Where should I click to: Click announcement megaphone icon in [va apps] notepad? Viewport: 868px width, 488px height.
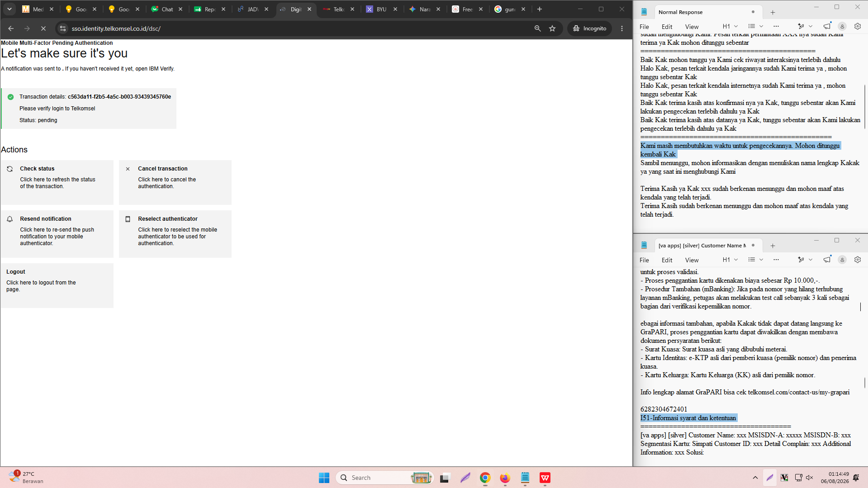pyautogui.click(x=827, y=260)
